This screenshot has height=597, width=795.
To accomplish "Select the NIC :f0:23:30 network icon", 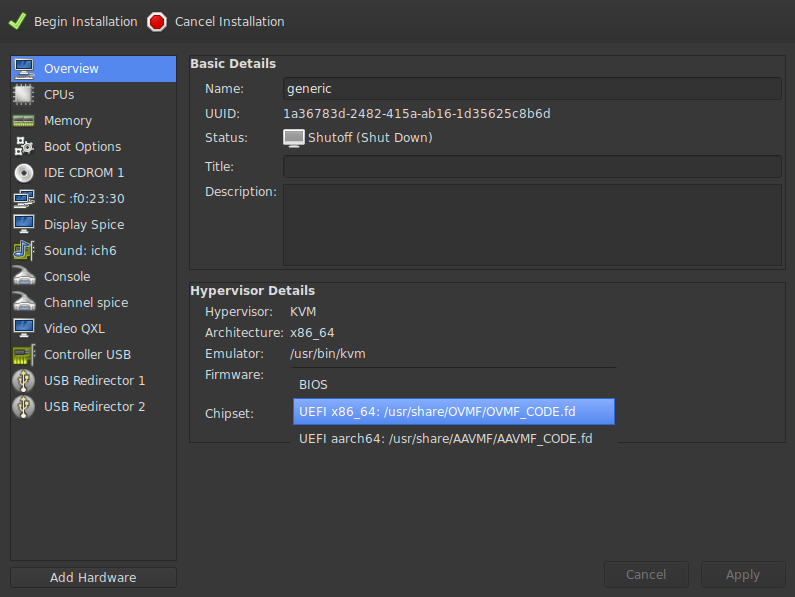I will (23, 199).
